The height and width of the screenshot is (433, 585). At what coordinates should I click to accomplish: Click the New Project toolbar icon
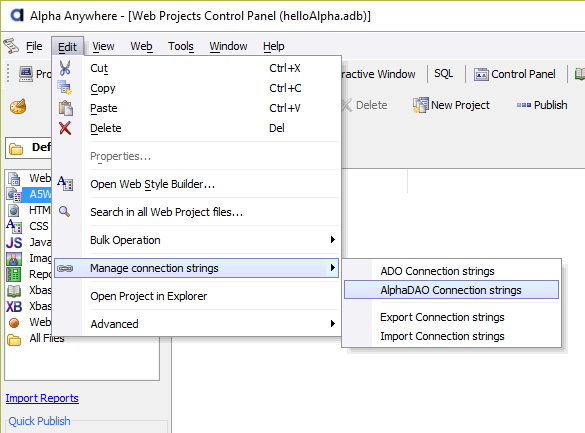(420, 105)
